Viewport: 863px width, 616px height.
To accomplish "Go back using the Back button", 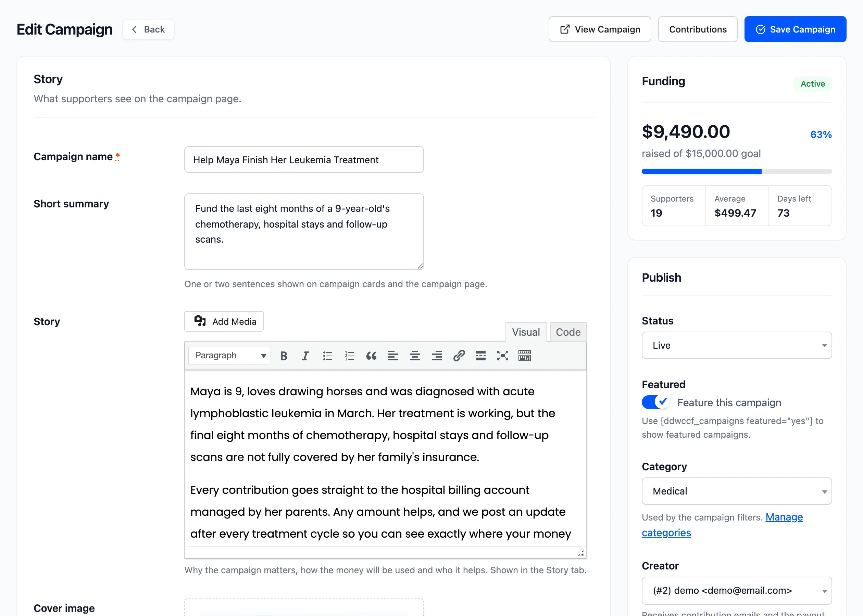I will click(148, 29).
